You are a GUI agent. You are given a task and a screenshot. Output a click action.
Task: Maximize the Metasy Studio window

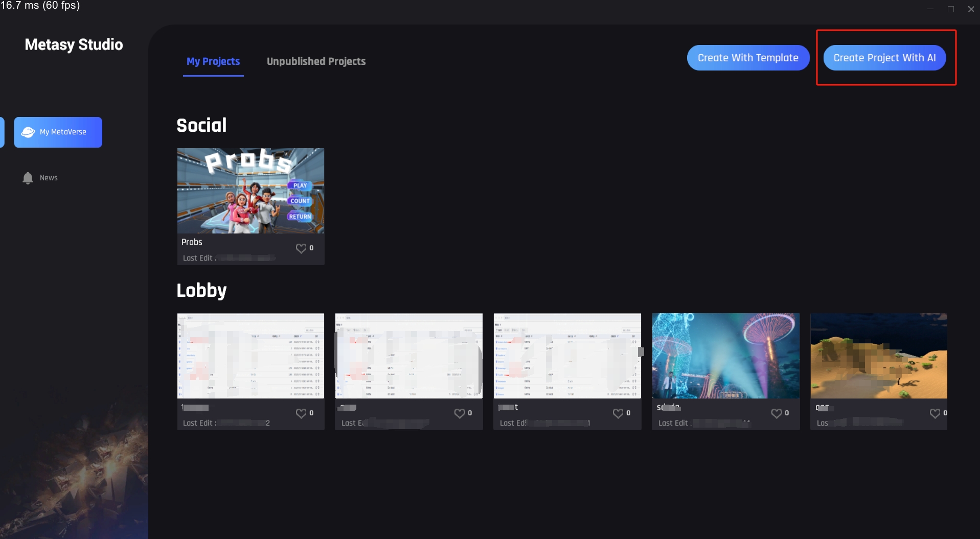(x=950, y=9)
